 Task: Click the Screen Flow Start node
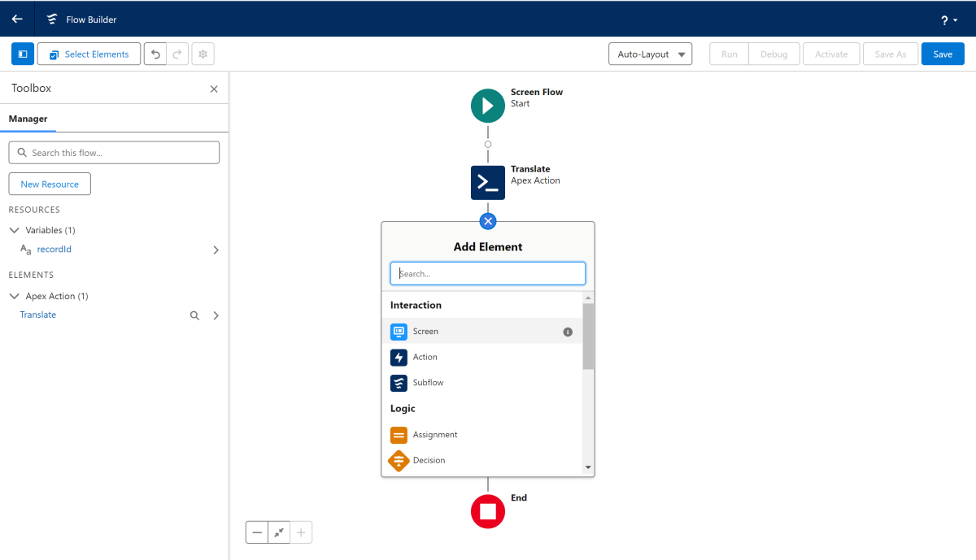(x=487, y=106)
